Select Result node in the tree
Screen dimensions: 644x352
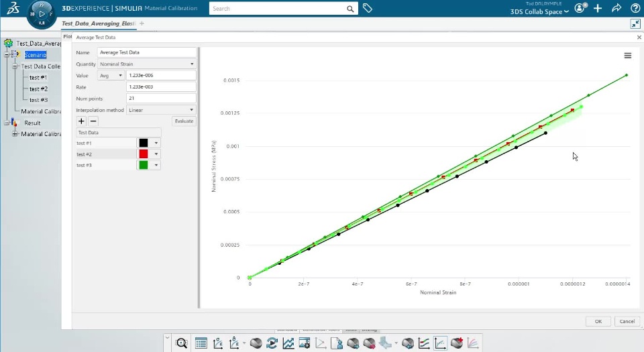pyautogui.click(x=32, y=123)
